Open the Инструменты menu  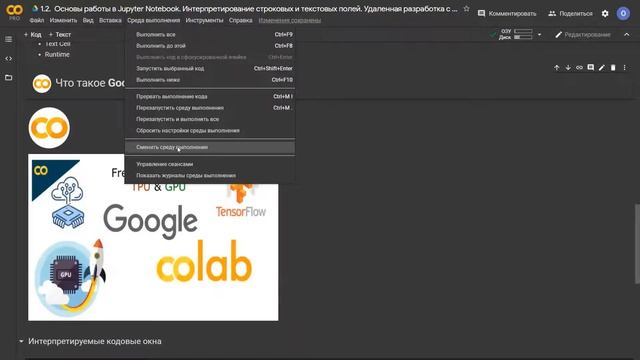tap(204, 20)
